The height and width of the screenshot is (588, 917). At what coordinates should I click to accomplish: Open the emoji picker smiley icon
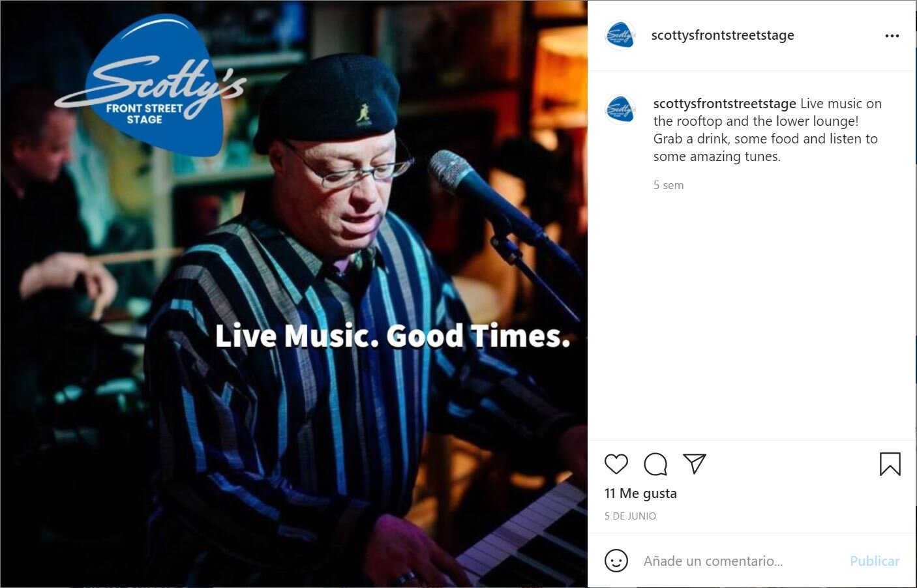point(616,561)
